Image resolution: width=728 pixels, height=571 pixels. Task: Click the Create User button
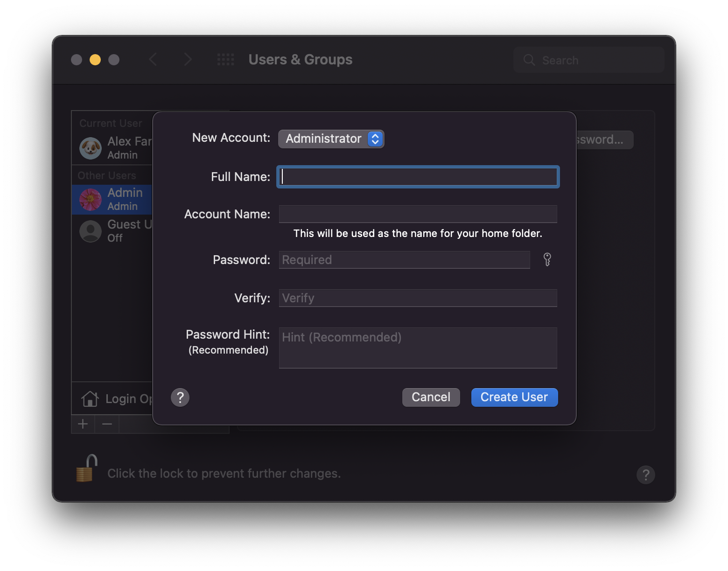point(514,397)
